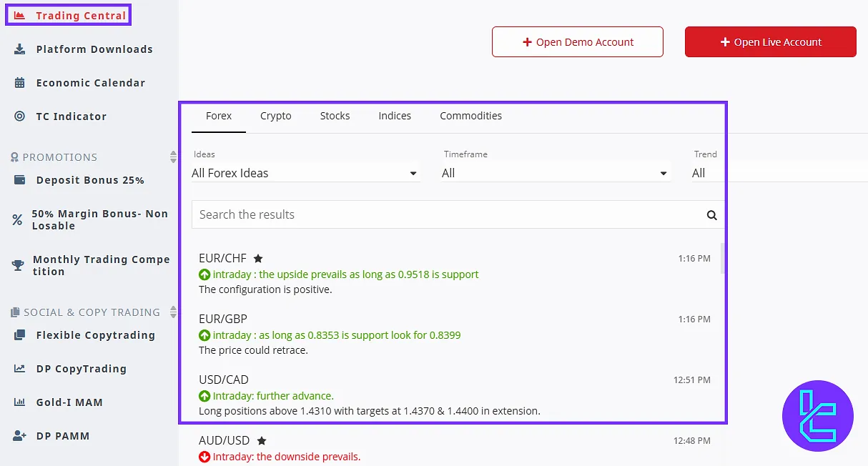Image resolution: width=868 pixels, height=466 pixels.
Task: Click the search magnifier icon
Action: pyautogui.click(x=711, y=214)
